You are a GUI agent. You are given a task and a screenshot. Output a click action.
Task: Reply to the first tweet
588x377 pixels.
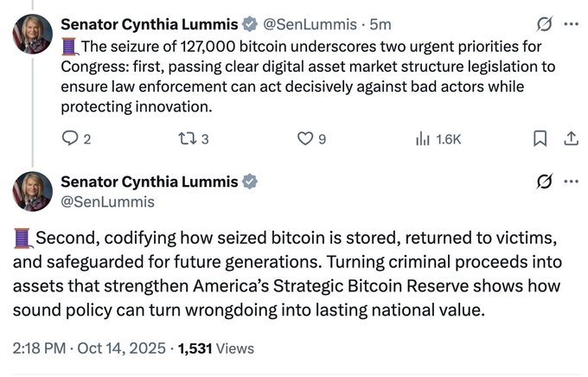pos(71,138)
